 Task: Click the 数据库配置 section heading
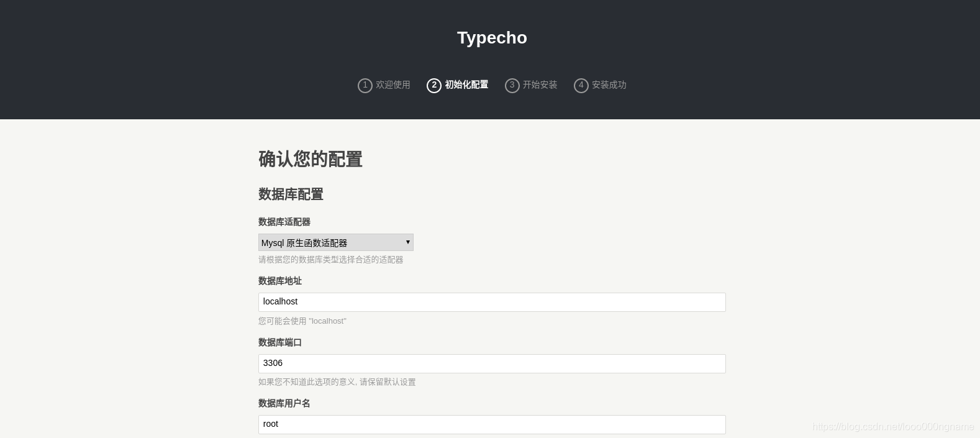click(291, 194)
